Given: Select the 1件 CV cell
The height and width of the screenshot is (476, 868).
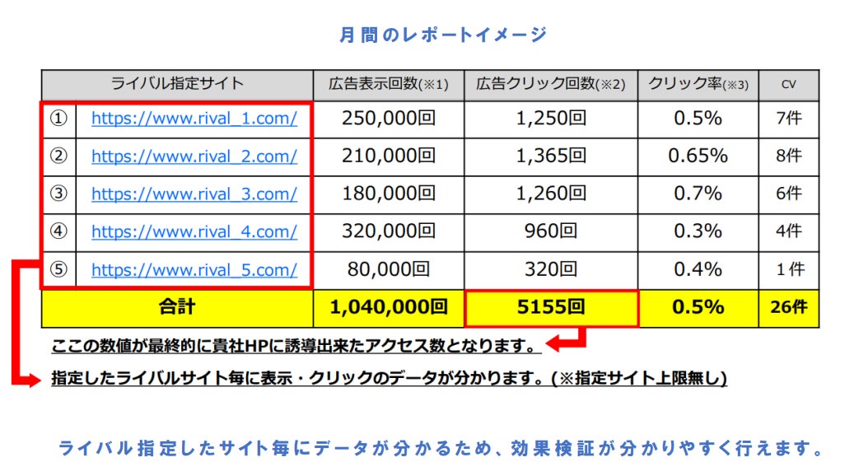Looking at the screenshot, I should [789, 270].
